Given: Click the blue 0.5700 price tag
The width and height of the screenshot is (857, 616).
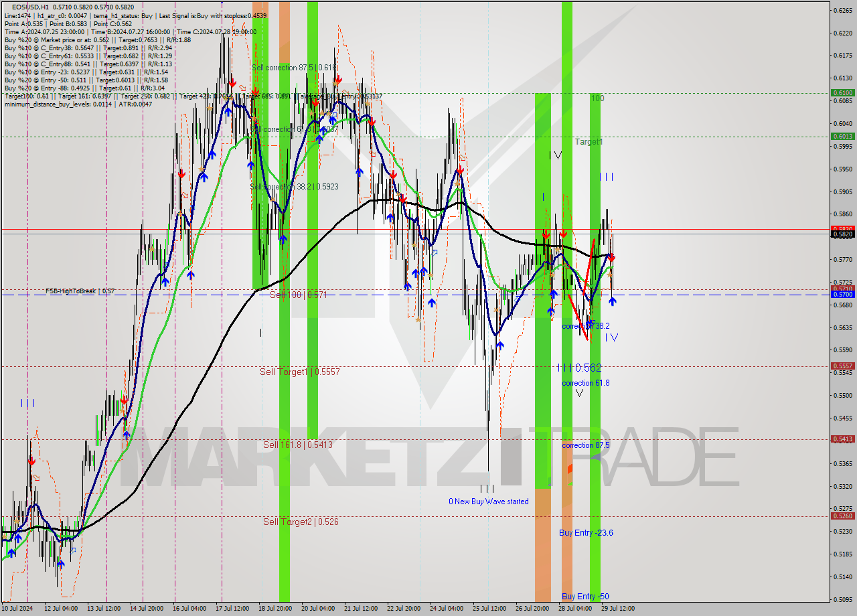Looking at the screenshot, I should pos(842,294).
